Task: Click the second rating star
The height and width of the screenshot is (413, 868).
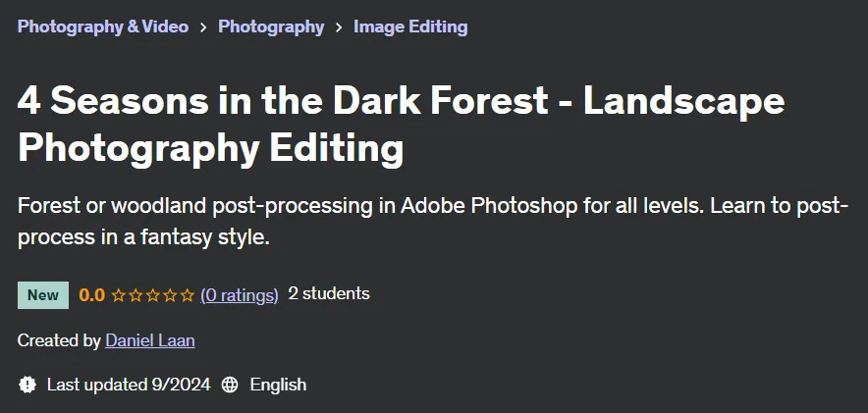Action: tap(136, 295)
